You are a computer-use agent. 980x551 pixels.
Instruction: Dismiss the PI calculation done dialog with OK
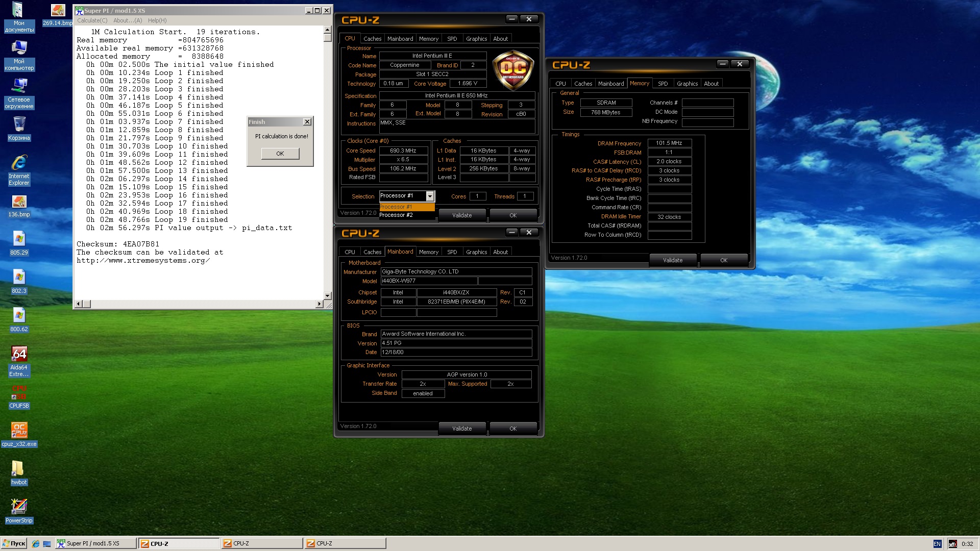coord(280,154)
